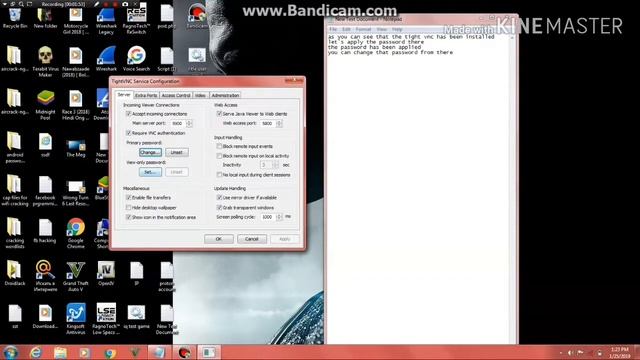Open the RagnoTech Low Specs shortcut
Screen dimensions: 640x360
point(106,319)
